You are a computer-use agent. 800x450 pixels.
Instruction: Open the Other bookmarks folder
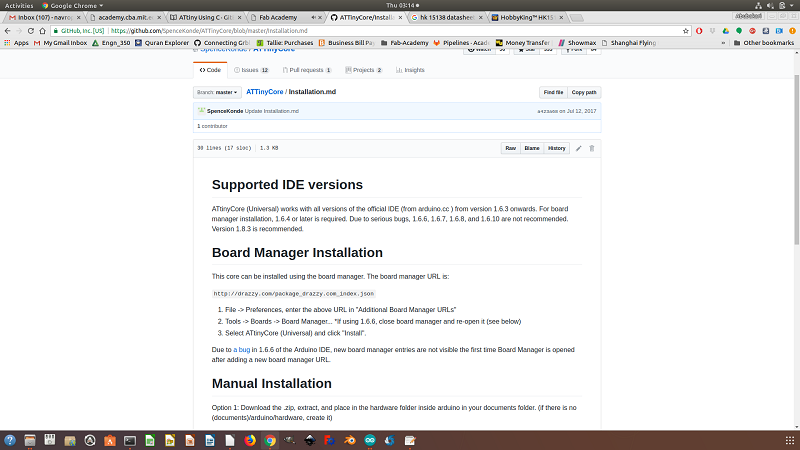(x=764, y=43)
